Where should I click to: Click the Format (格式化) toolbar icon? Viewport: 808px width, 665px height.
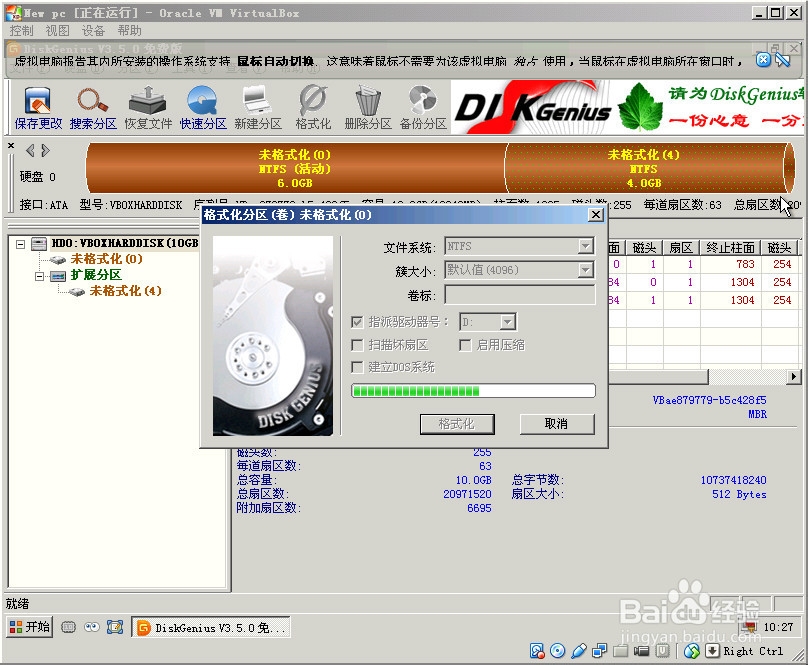[313, 108]
